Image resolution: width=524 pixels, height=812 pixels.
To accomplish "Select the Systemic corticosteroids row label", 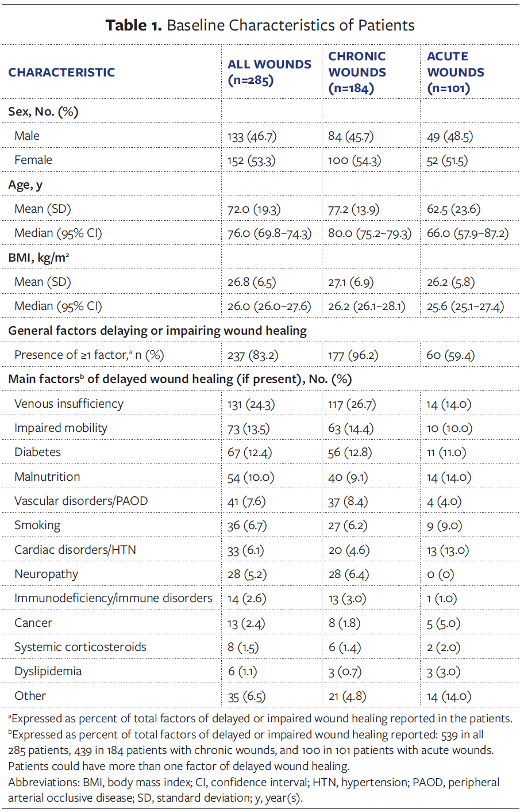I will [x=80, y=647].
